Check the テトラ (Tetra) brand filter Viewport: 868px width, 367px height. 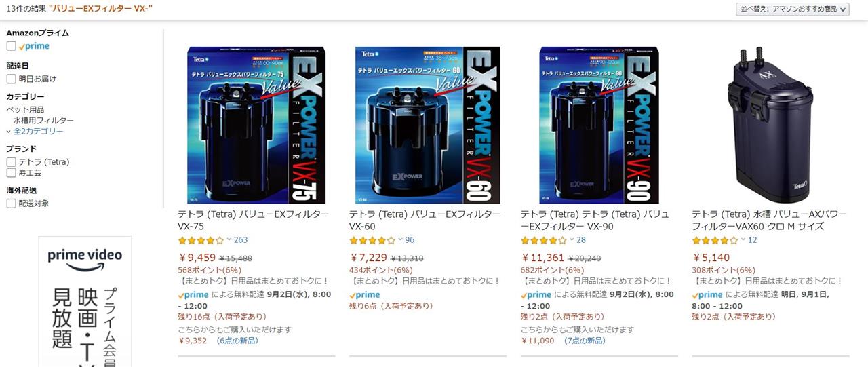tap(11, 161)
